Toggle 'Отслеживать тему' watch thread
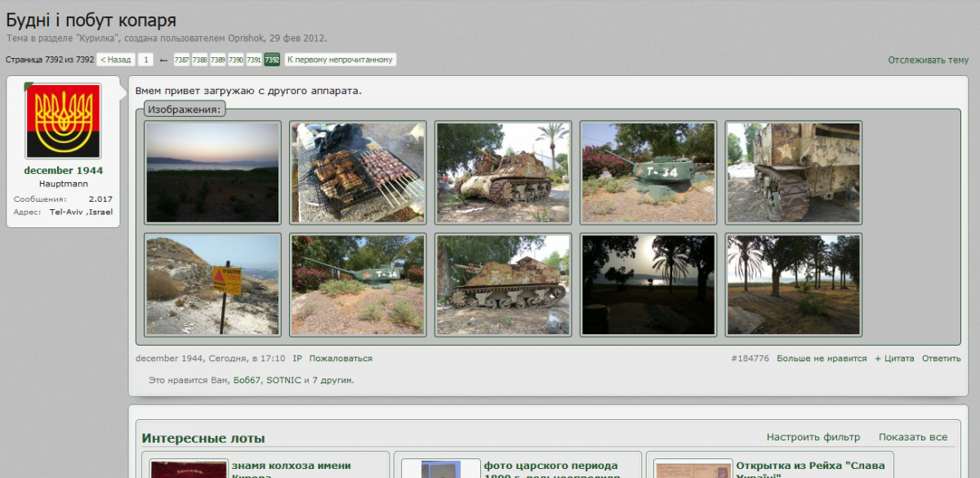980x478 pixels. click(x=928, y=60)
